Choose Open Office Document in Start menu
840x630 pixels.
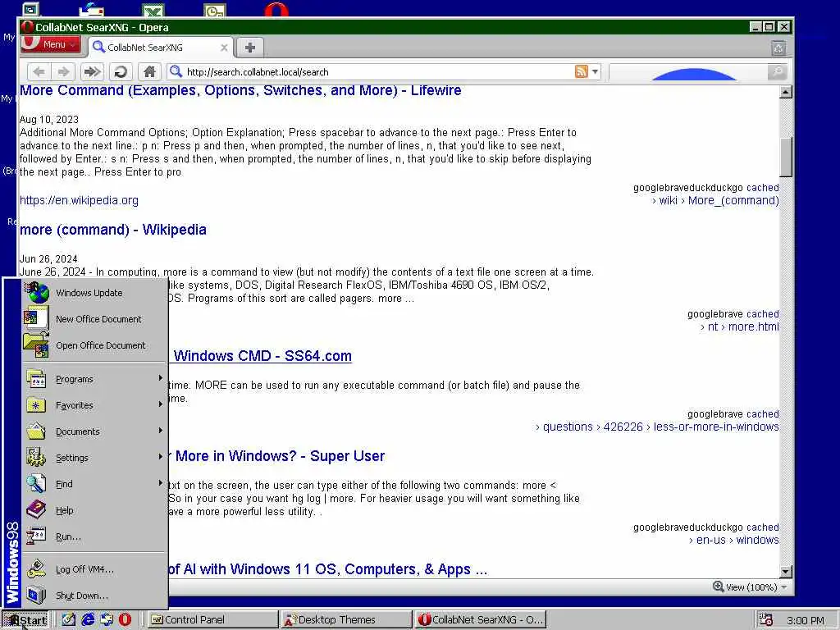[94, 345]
